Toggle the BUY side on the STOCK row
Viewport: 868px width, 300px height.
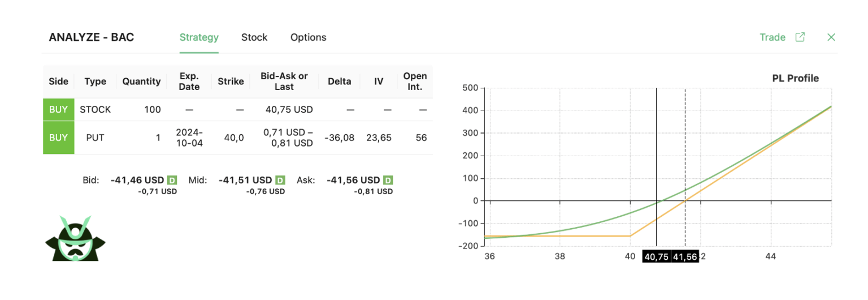tap(58, 109)
